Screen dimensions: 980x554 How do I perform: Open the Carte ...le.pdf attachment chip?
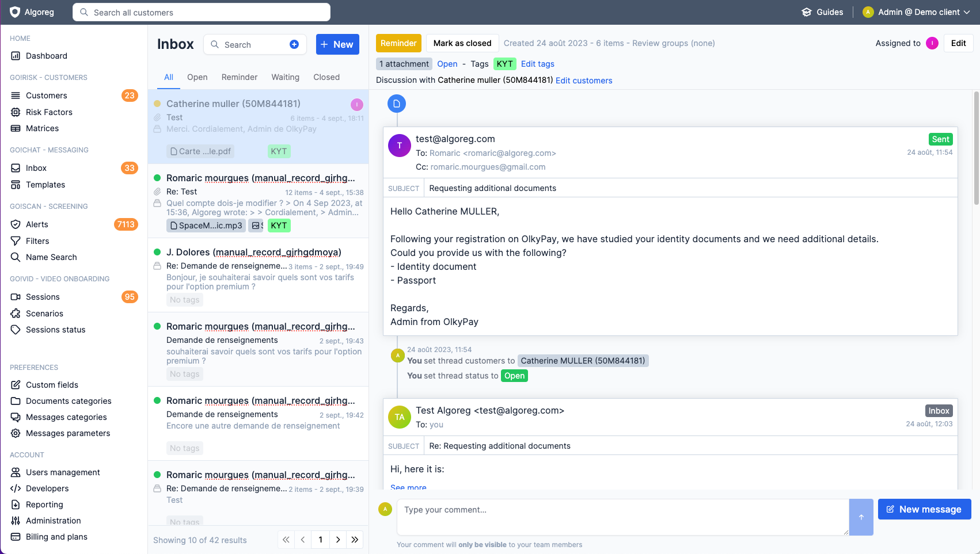[x=200, y=151]
